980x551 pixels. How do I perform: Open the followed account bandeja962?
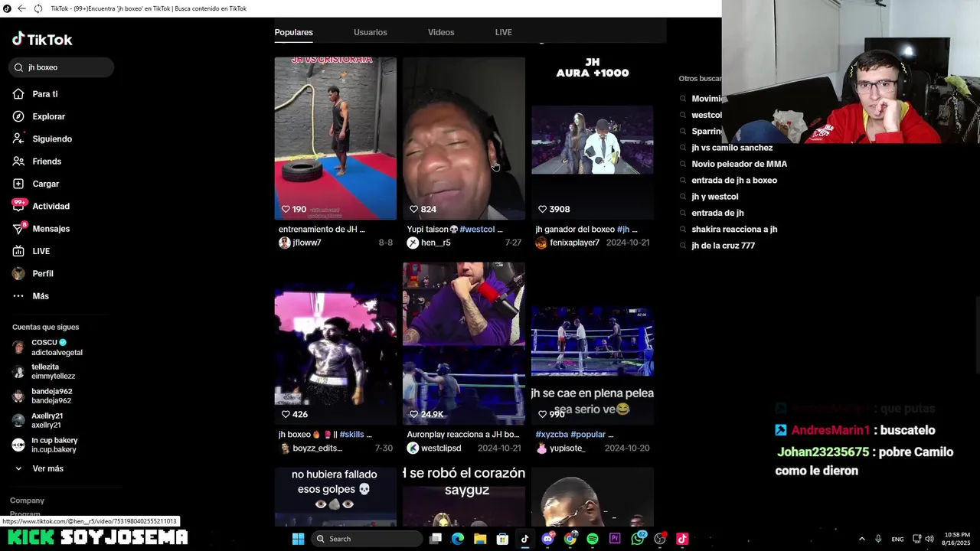coord(42,396)
